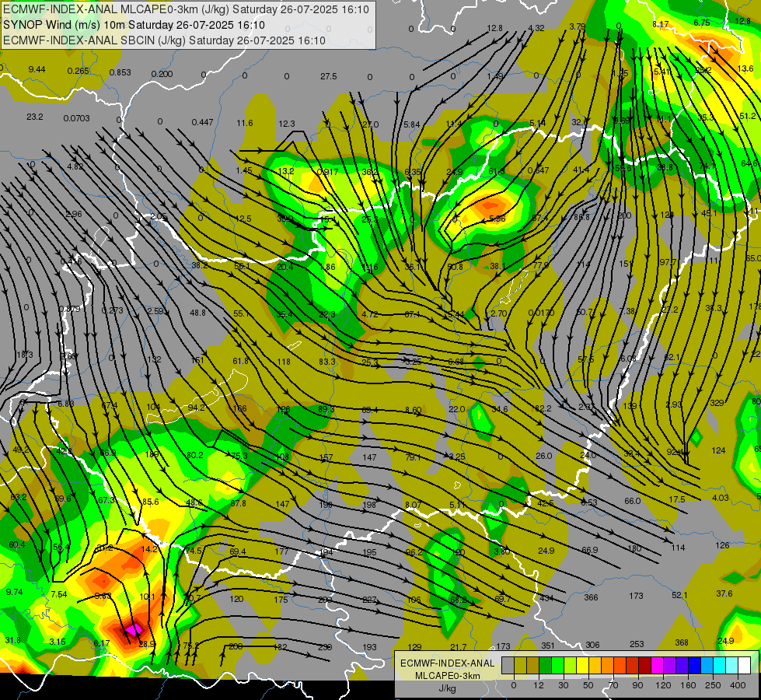The height and width of the screenshot is (700, 761).
Task: Select the magenta legend swatch
Action: point(657,665)
